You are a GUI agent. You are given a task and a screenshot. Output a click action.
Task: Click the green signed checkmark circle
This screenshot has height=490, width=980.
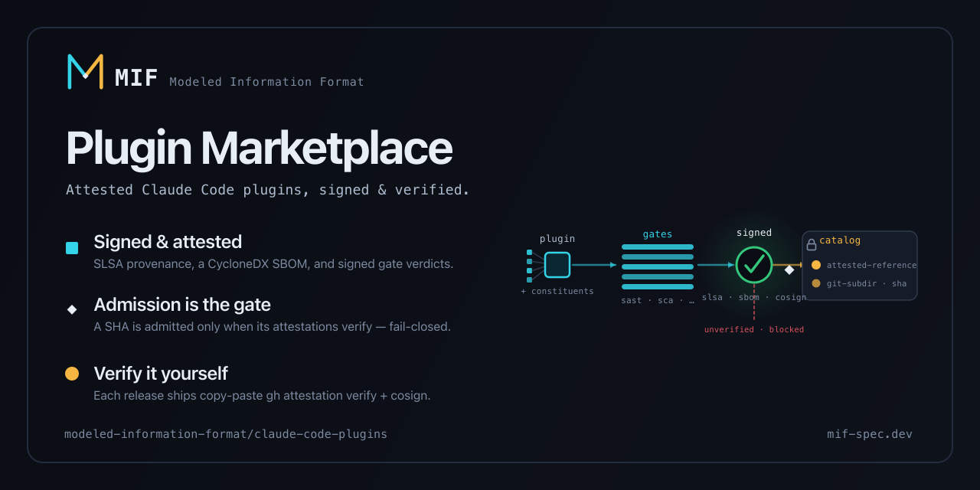pyautogui.click(x=754, y=265)
